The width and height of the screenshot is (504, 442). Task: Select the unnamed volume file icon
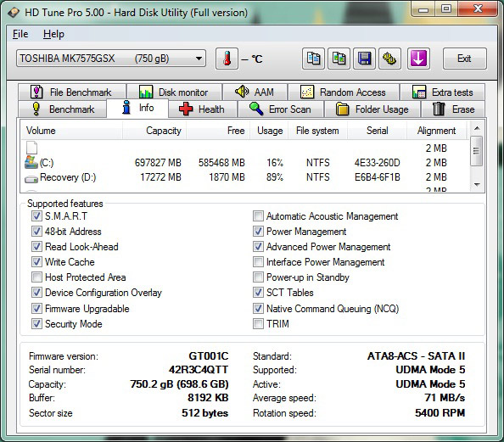click(31, 148)
